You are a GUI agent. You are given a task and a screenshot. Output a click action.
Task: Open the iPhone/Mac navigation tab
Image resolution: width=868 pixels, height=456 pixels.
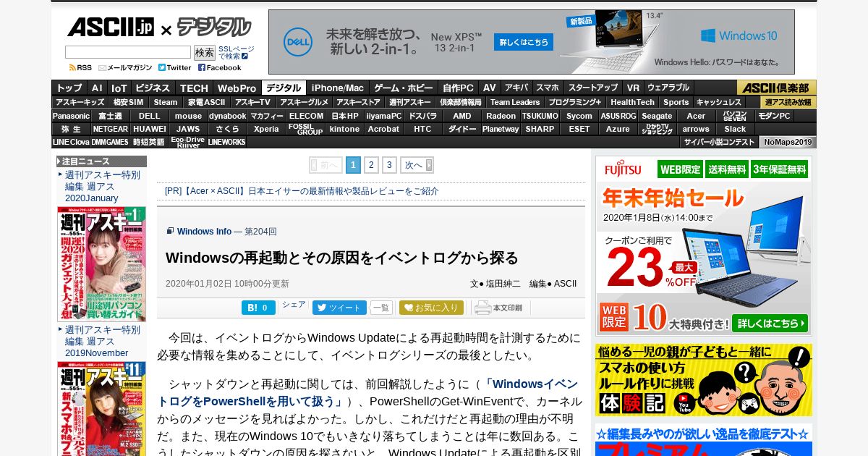(x=338, y=88)
